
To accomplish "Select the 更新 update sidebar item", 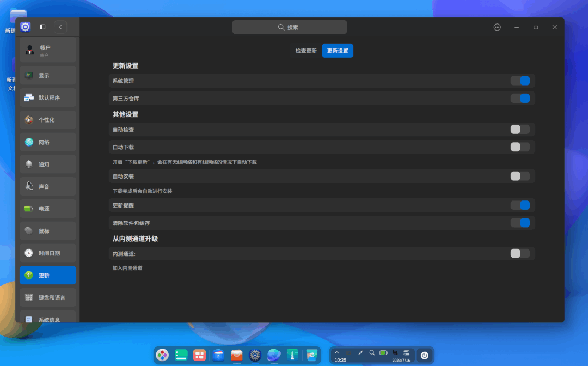I will (47, 275).
